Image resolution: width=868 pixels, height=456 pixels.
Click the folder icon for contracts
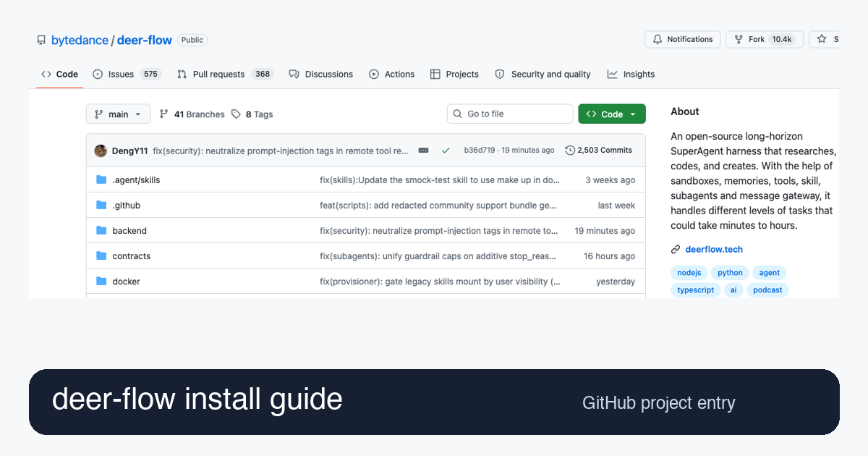pyautogui.click(x=101, y=256)
